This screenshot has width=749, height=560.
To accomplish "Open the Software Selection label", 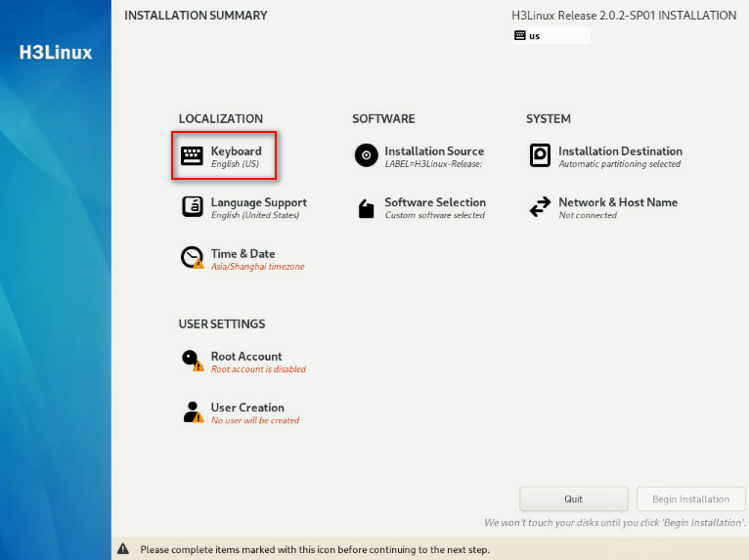I will click(x=435, y=202).
